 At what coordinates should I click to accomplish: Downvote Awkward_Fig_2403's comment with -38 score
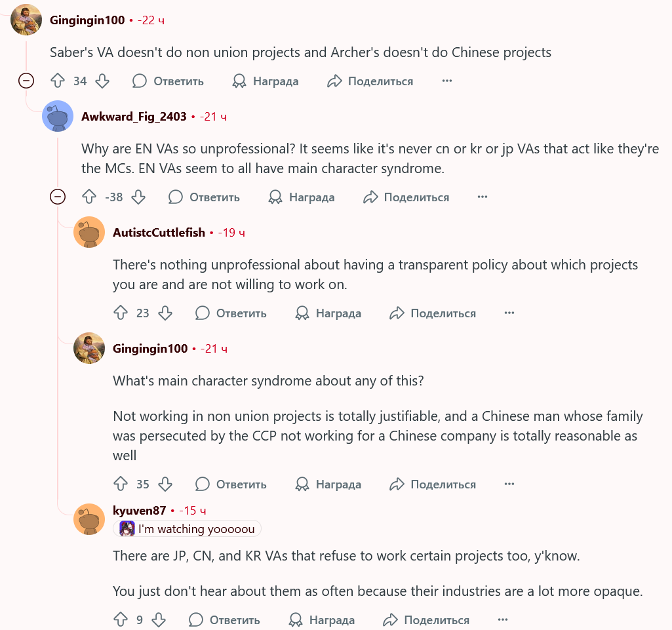[138, 197]
